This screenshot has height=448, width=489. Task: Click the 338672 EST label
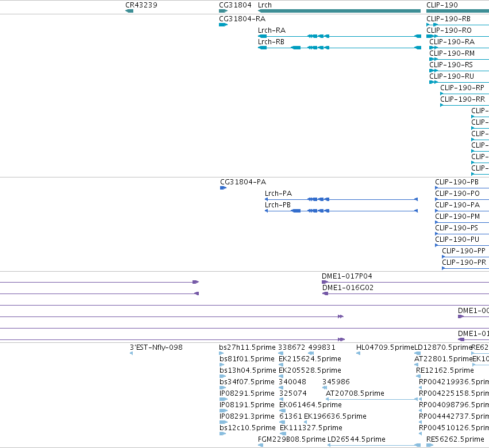(x=291, y=347)
